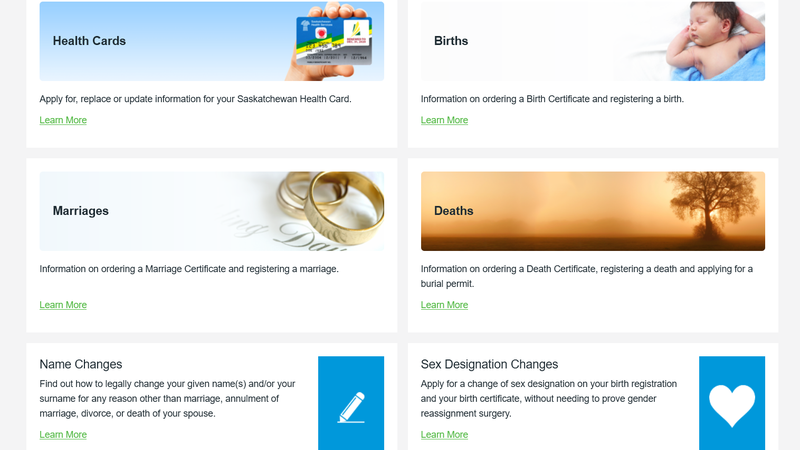
Task: Click the Marriages title text
Action: click(81, 211)
